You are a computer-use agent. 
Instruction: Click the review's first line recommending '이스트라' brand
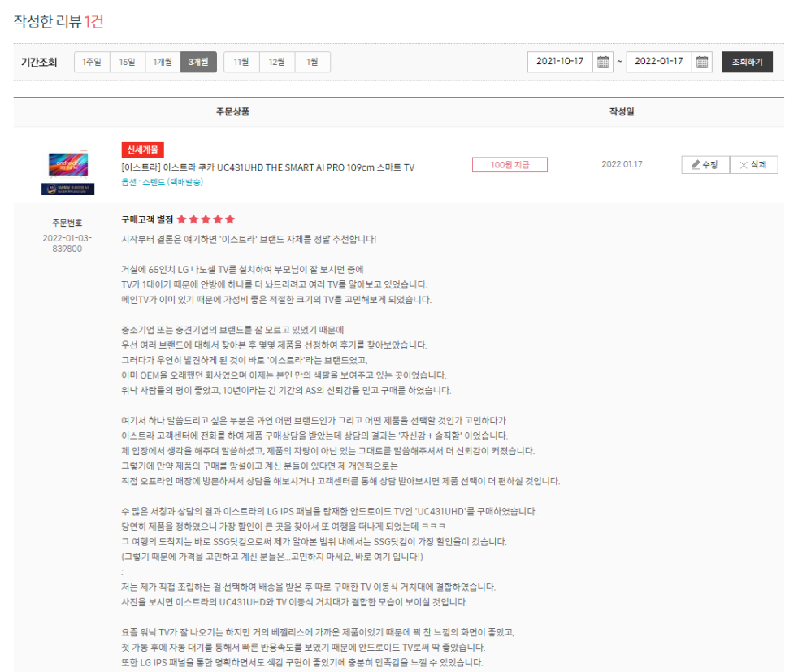[249, 240]
